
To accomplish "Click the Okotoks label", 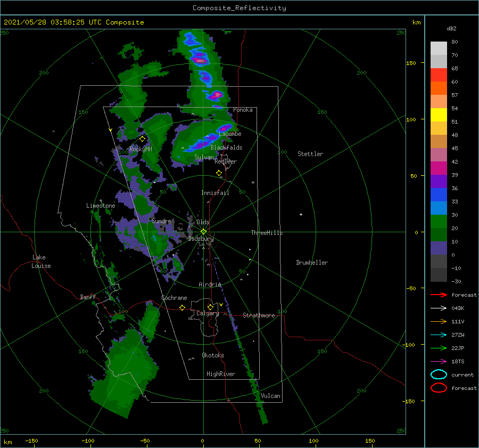I will point(213,355).
